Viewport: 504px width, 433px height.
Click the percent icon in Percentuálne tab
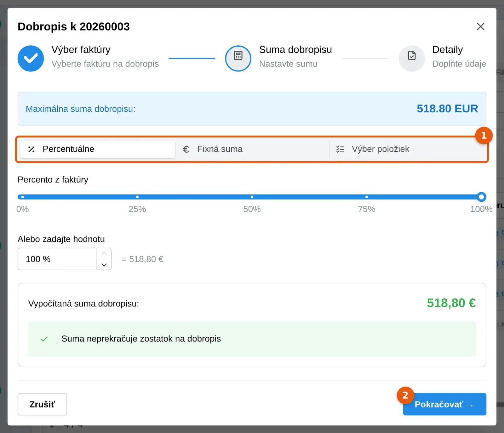pos(31,149)
